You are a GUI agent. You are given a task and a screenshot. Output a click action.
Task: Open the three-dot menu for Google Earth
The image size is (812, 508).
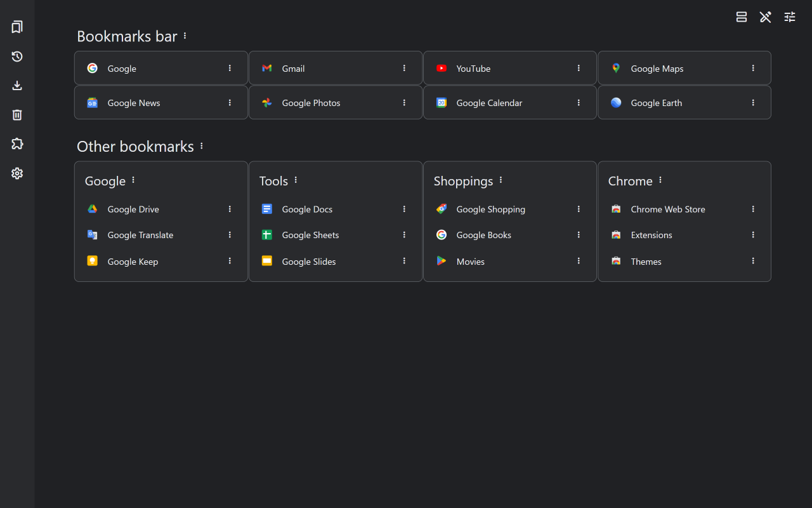[x=753, y=102]
